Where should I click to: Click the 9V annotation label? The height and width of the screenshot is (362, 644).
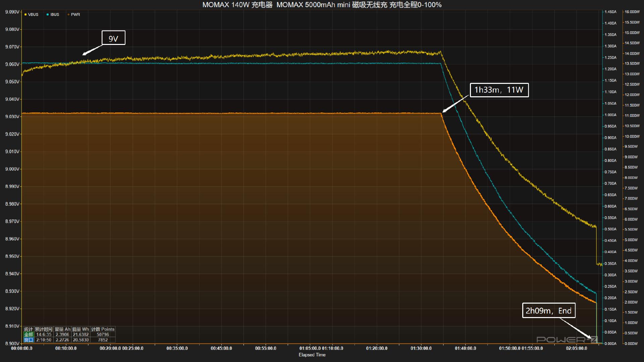pos(113,38)
